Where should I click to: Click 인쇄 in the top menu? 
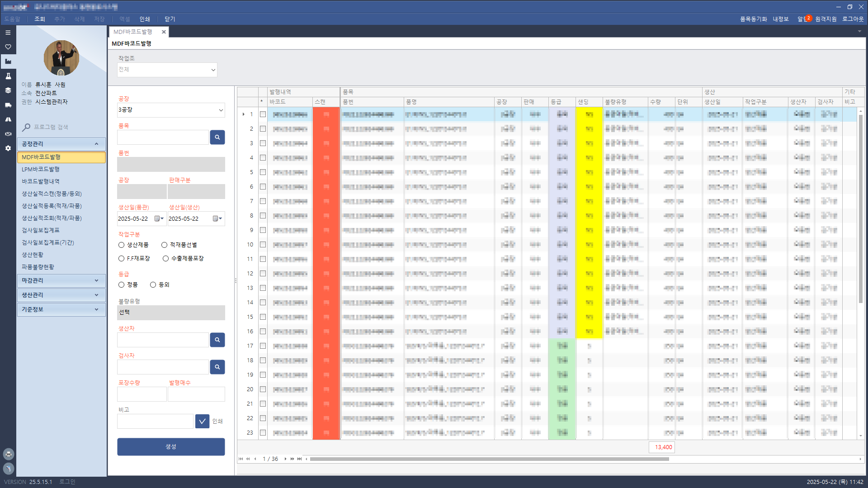click(x=145, y=19)
